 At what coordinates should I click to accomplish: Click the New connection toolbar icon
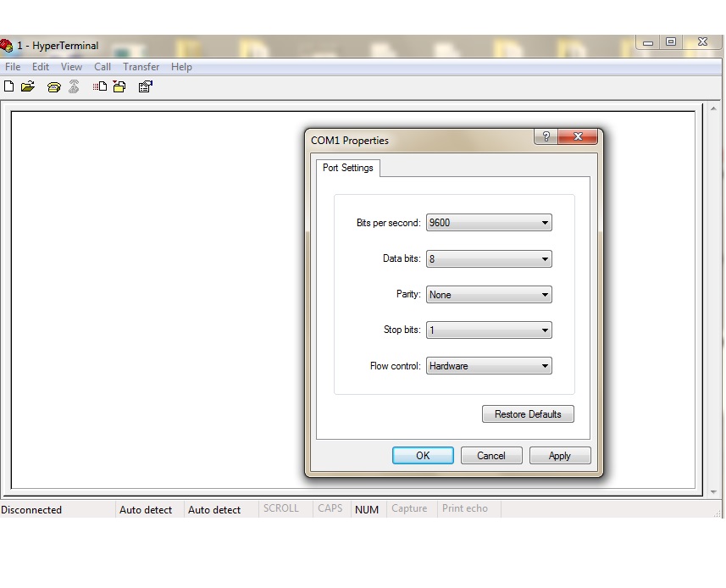point(8,86)
